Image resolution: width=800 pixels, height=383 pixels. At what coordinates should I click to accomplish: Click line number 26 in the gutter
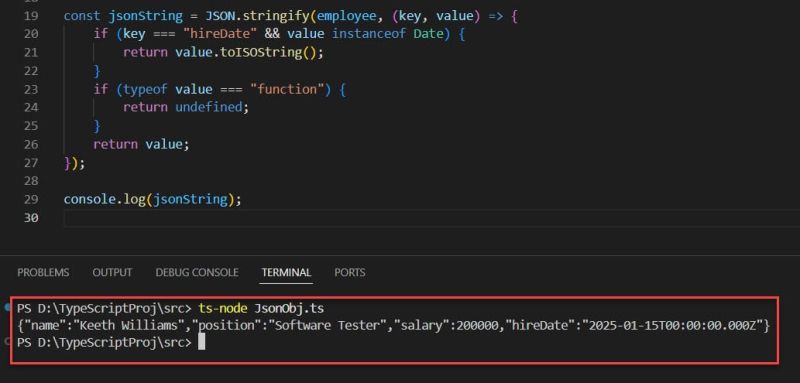31,144
